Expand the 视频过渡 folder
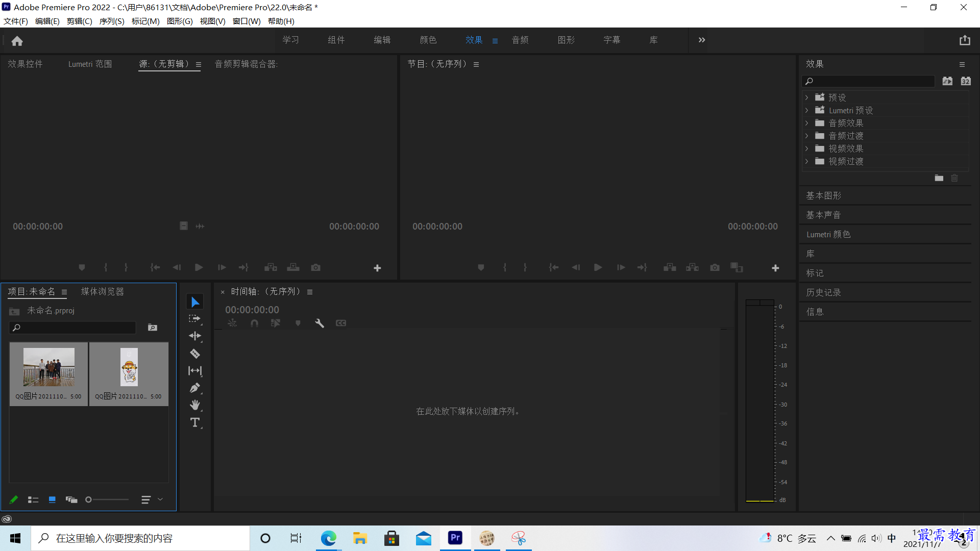Screen dimensions: 980x551 pyautogui.click(x=807, y=161)
